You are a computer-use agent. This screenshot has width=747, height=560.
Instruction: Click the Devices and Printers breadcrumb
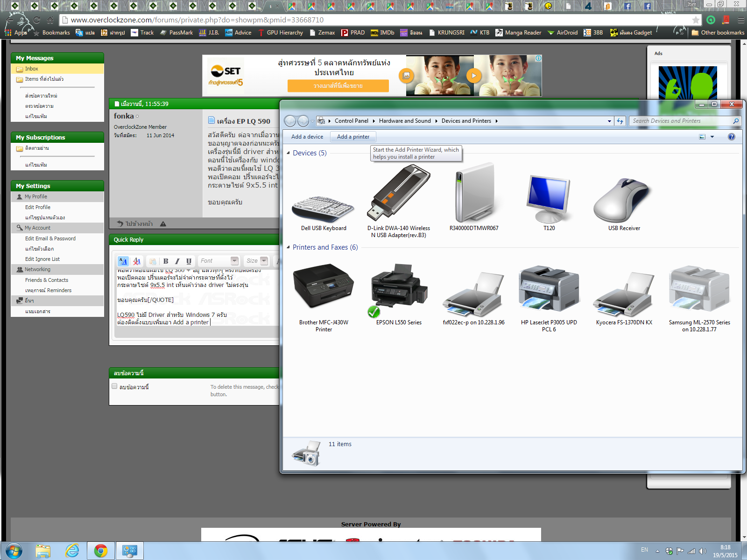click(x=466, y=121)
